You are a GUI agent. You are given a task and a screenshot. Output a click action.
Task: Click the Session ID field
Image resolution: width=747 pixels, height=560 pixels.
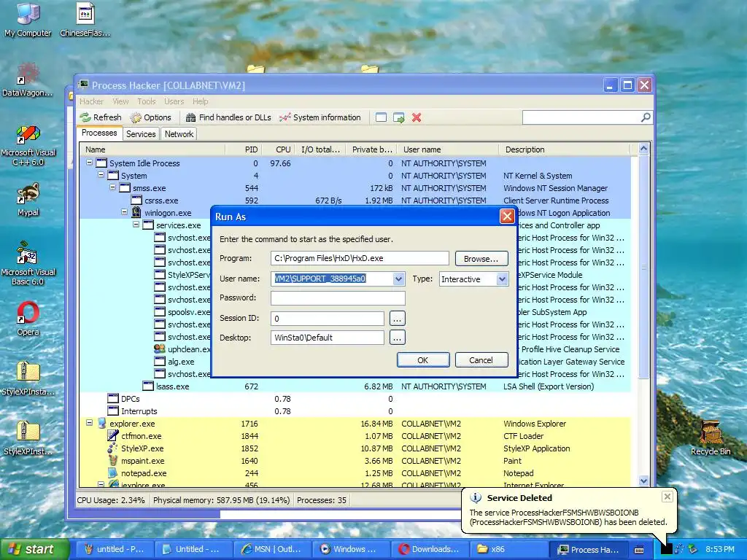(328, 318)
